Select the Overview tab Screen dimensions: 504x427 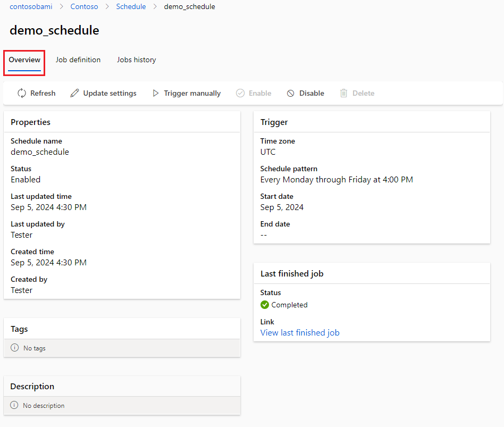(24, 60)
